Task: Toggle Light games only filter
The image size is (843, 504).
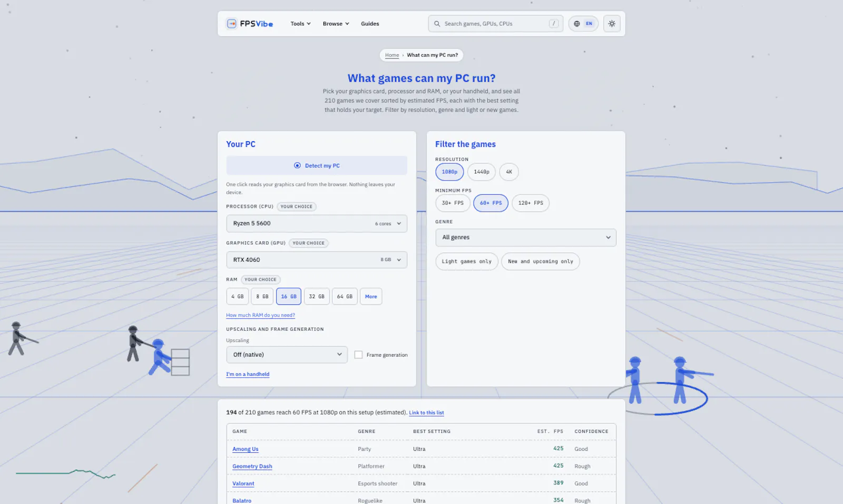Action: [466, 261]
